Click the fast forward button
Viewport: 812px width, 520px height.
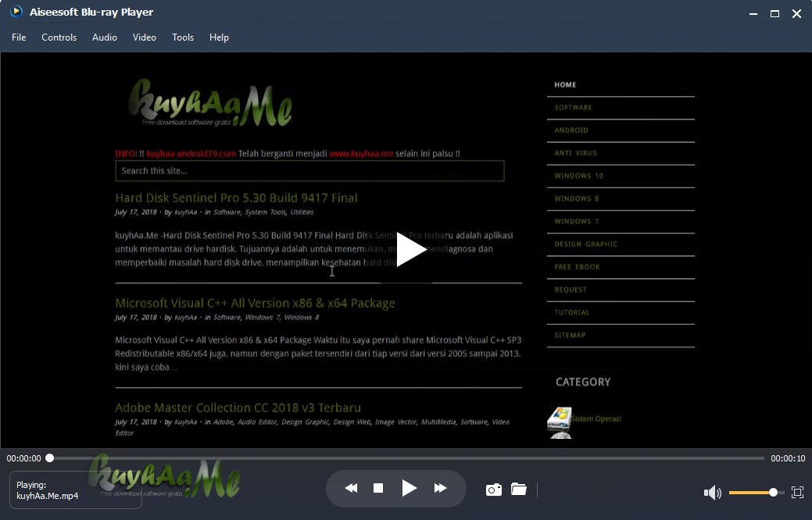[x=440, y=488]
